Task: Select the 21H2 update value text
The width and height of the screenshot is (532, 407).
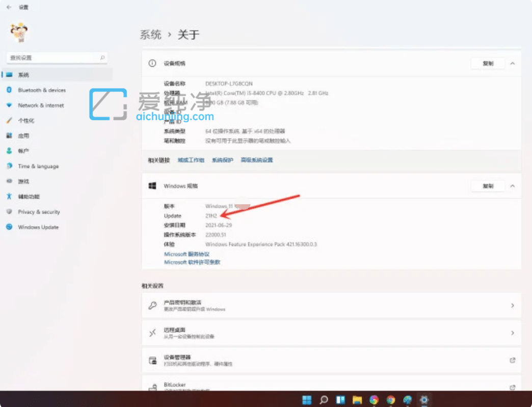Action: [x=211, y=215]
